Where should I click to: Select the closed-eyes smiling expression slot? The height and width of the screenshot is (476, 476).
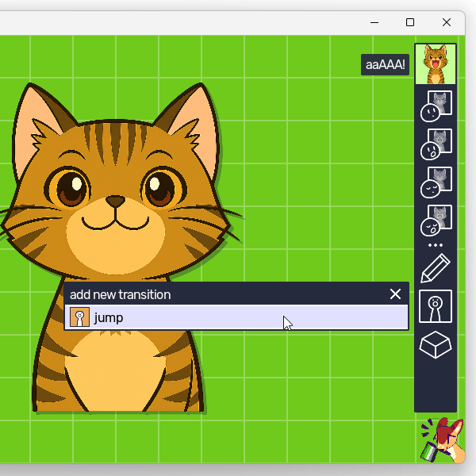coord(435,182)
